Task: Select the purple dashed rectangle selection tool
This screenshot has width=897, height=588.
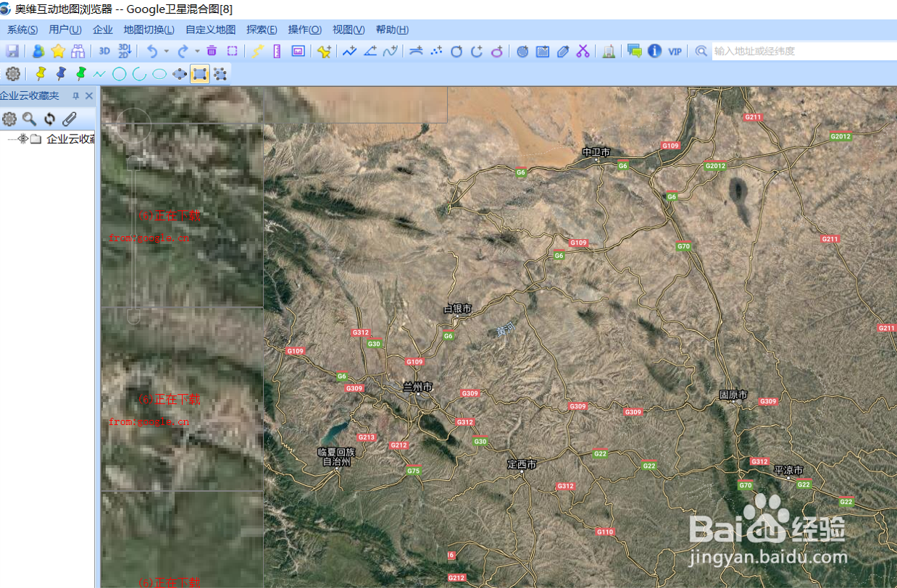Action: pyautogui.click(x=232, y=51)
